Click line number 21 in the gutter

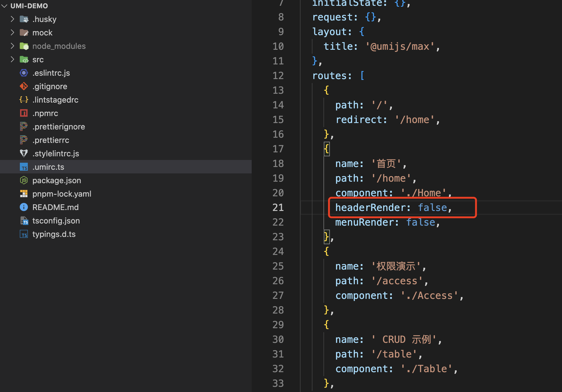278,207
